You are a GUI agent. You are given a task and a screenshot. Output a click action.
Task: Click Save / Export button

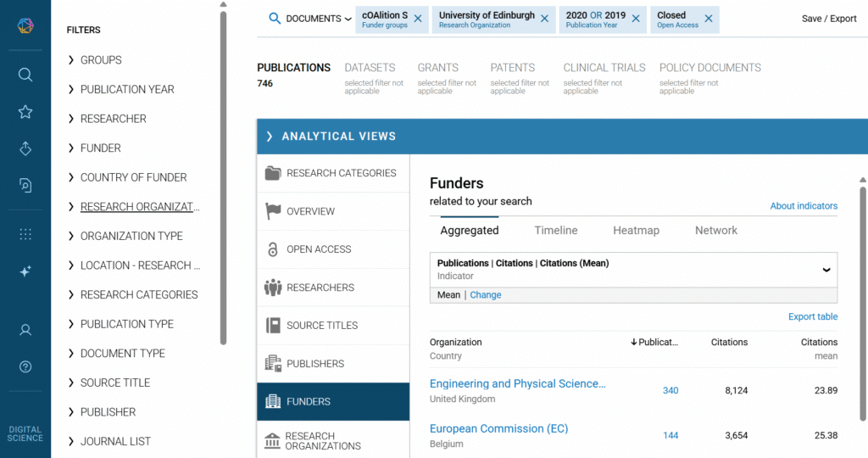(x=829, y=19)
